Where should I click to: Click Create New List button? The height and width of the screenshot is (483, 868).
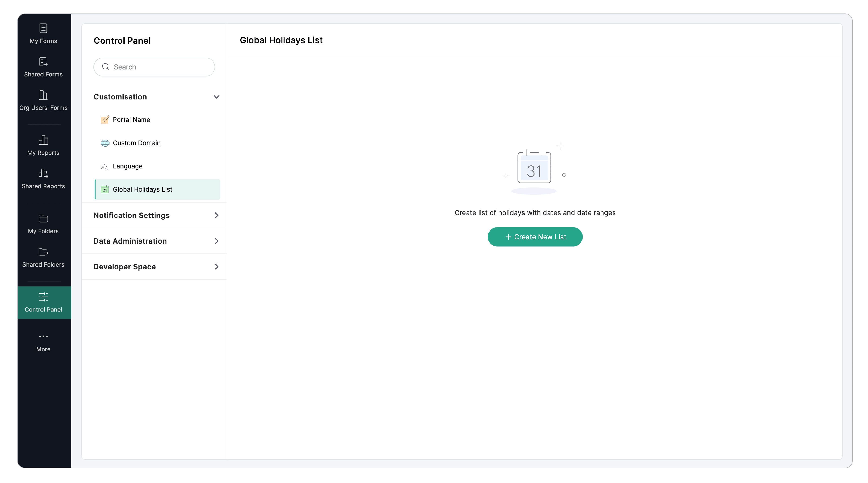(x=535, y=237)
